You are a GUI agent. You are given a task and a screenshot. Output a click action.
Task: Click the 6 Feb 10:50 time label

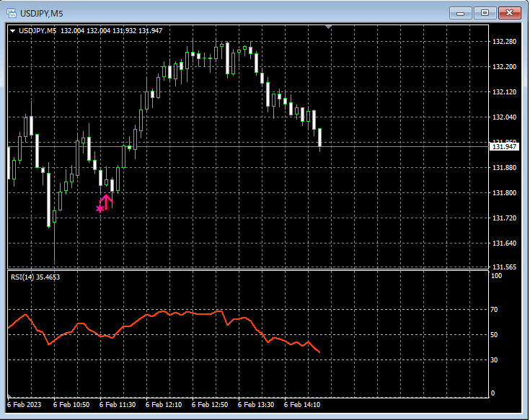tap(71, 404)
